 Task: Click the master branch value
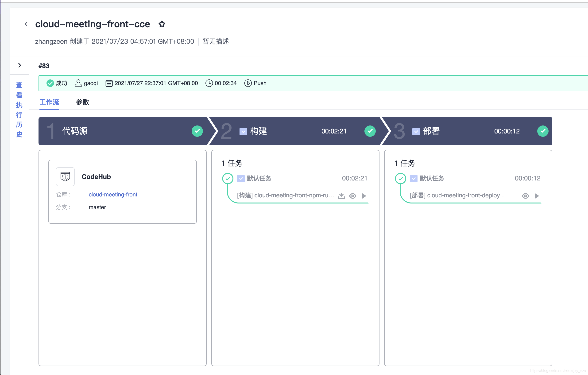(97, 207)
